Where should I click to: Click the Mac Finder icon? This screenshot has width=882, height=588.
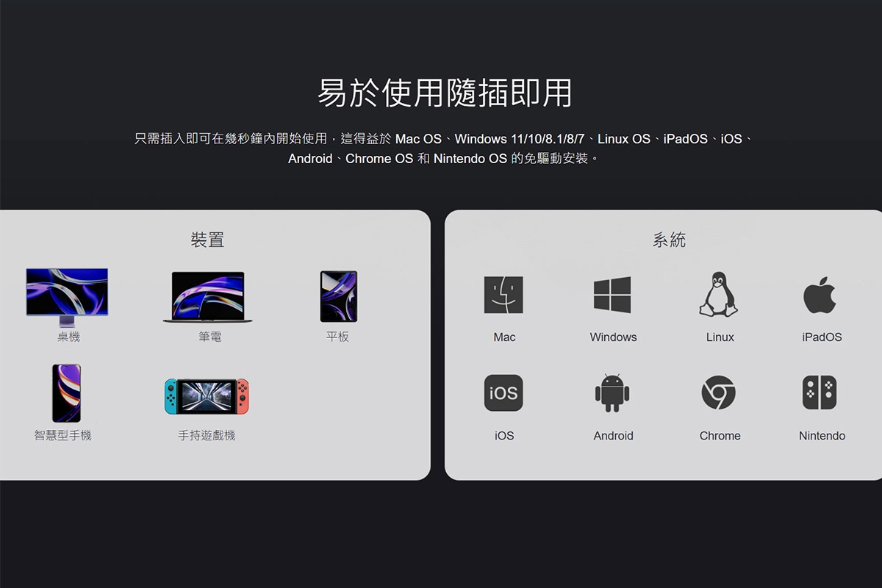503,295
